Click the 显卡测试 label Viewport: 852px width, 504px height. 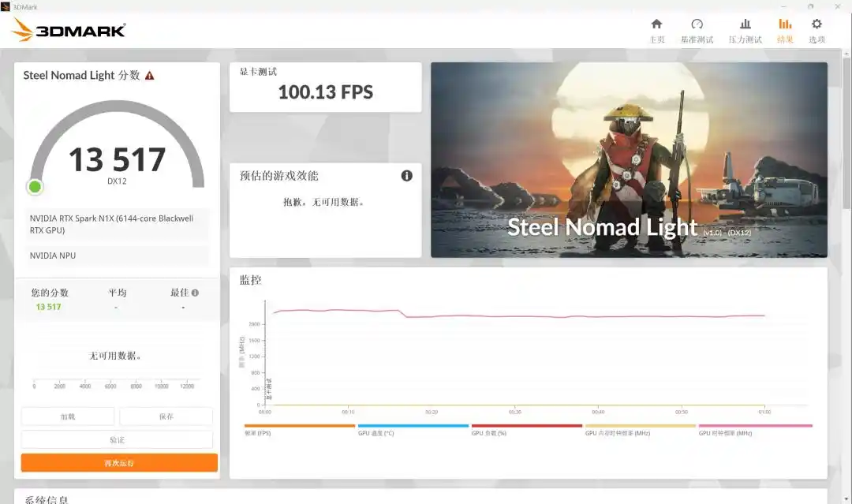[x=258, y=72]
